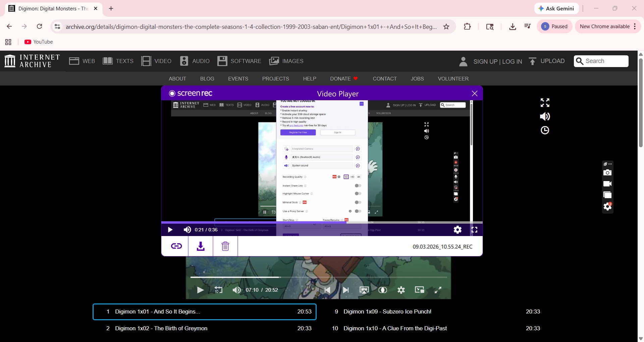This screenshot has height=342, width=644.
Task: Start a new recording via the video camera icon
Action: pyautogui.click(x=607, y=184)
